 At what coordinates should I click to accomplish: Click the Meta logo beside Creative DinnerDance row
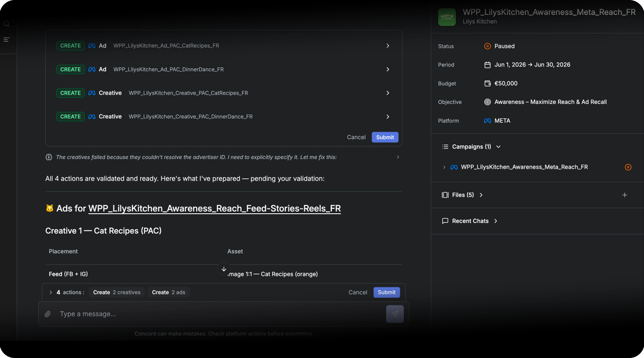click(92, 117)
